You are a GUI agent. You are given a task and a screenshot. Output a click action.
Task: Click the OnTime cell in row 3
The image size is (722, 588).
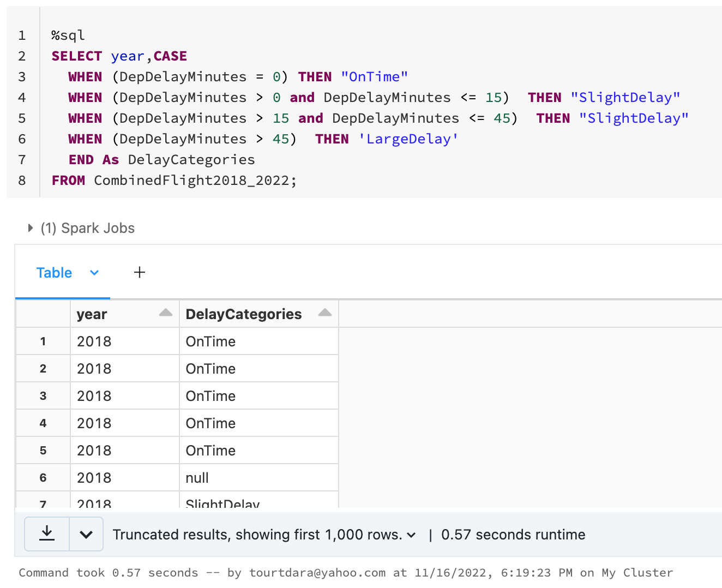[x=210, y=396]
